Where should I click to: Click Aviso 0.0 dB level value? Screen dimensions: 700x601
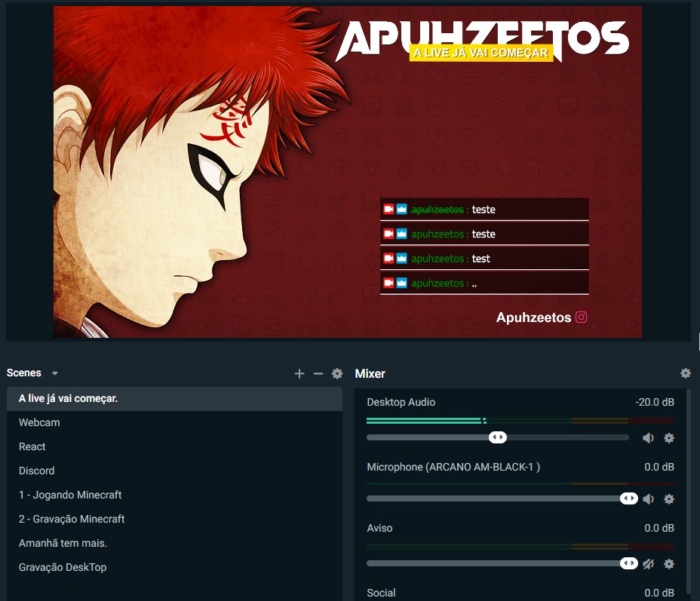click(659, 528)
